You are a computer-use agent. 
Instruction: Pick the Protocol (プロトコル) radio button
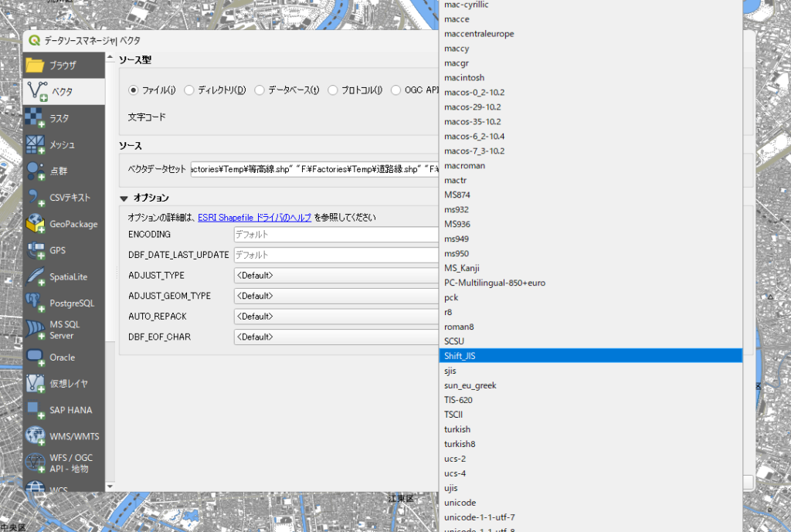point(334,90)
